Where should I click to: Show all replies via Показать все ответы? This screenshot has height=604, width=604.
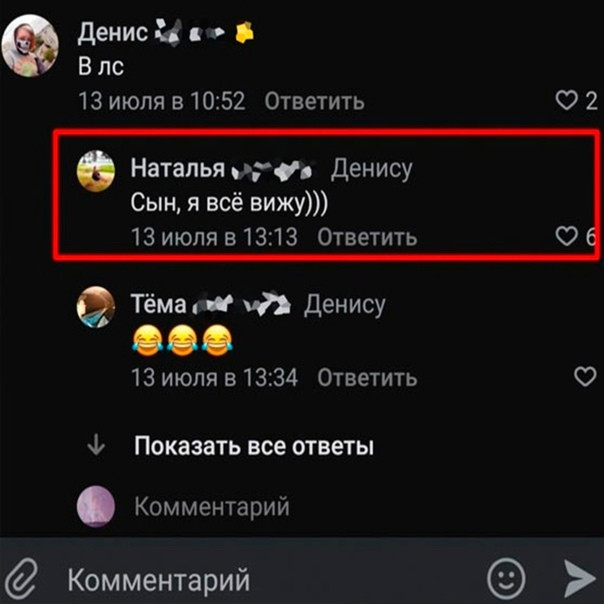pyautogui.click(x=254, y=446)
